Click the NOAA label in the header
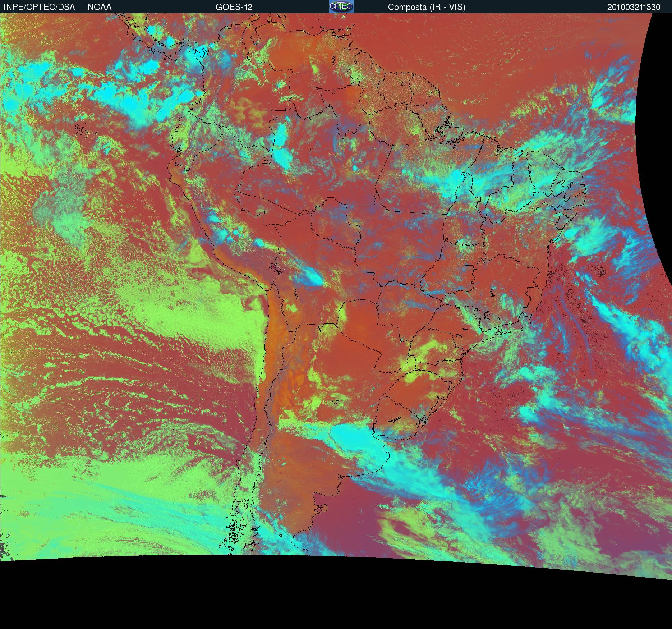Image resolution: width=672 pixels, height=629 pixels. coord(100,7)
